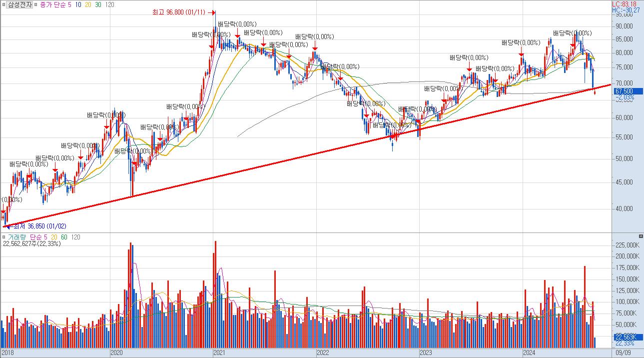
Task: Click the 5-period price moving average label
Action: [70, 4]
